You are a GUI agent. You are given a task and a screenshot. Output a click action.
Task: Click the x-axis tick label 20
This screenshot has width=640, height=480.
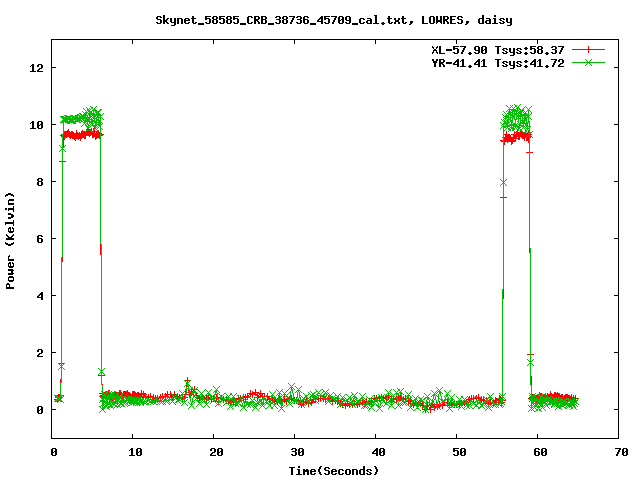(x=216, y=452)
